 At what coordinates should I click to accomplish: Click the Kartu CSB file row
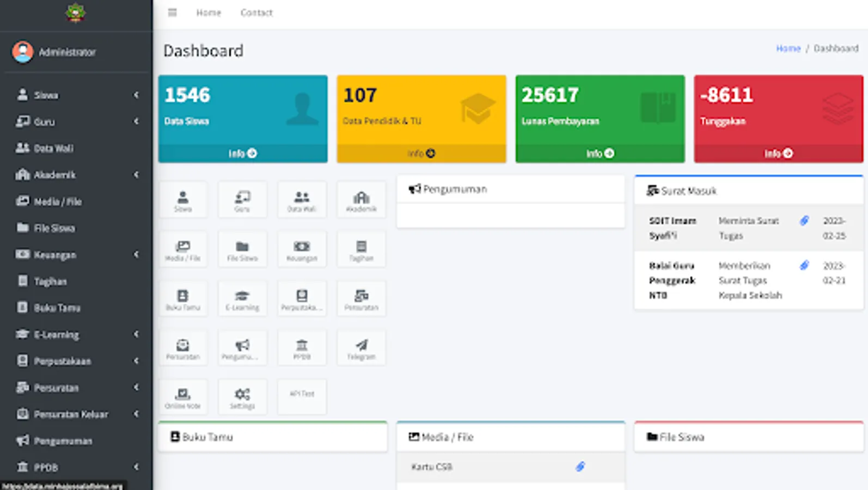point(511,467)
